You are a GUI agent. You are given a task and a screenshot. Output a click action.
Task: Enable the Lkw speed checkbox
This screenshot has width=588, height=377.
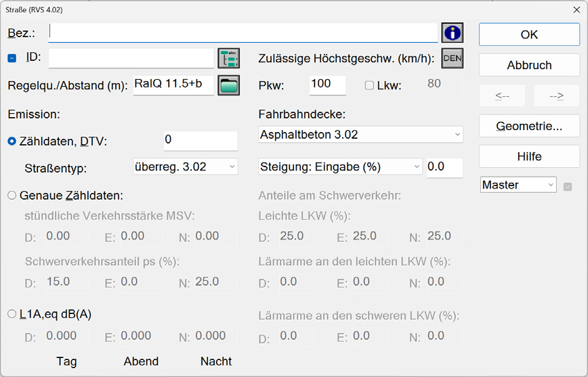pyautogui.click(x=369, y=85)
